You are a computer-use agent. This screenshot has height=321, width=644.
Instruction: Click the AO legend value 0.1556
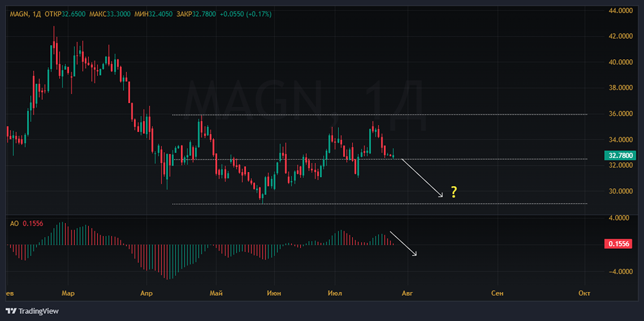32,224
